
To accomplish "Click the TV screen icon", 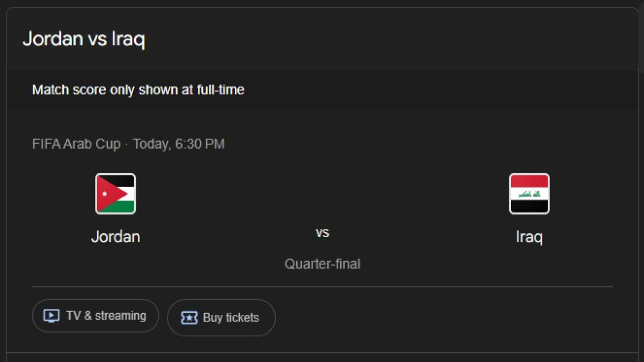I will [51, 316].
